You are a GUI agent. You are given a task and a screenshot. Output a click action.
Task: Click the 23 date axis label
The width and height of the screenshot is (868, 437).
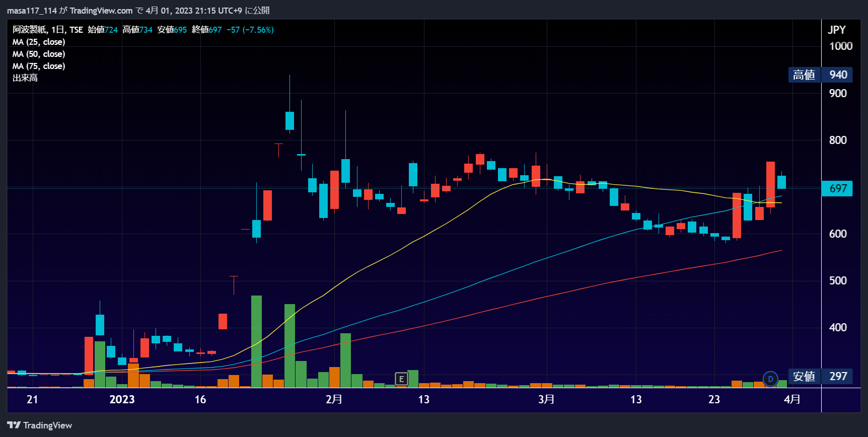[714, 399]
